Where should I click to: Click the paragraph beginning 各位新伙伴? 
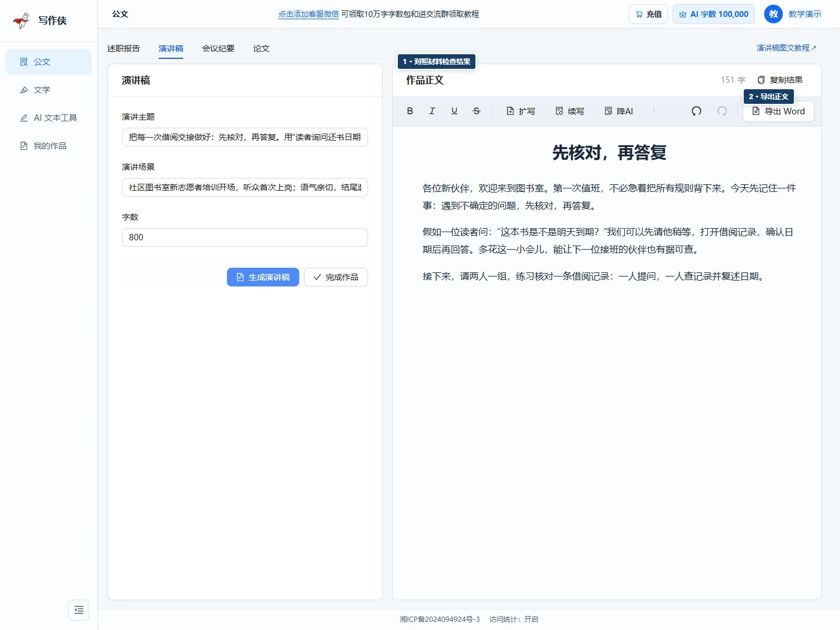609,197
